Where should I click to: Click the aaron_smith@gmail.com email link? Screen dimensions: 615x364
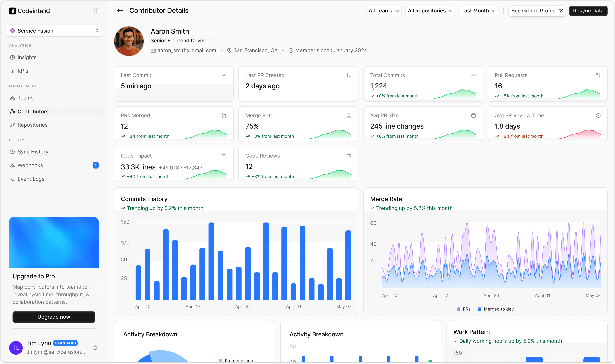pos(187,50)
